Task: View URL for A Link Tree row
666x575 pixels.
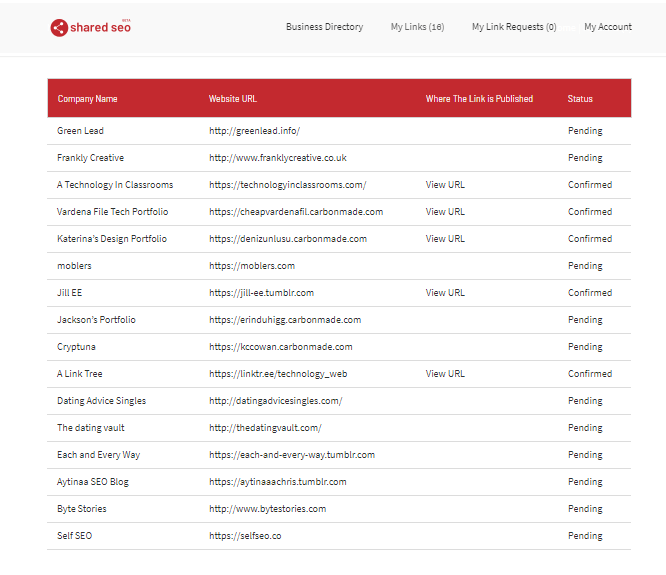Action: pyautogui.click(x=445, y=374)
